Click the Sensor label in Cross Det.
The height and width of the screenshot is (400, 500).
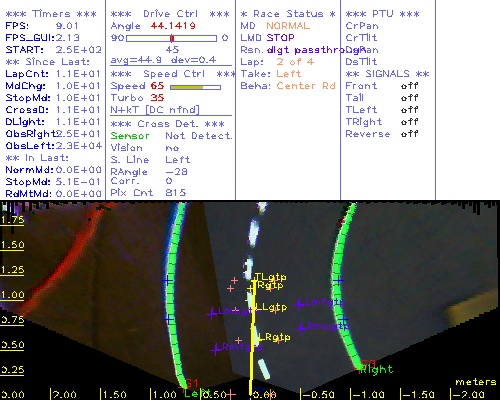pos(130,136)
